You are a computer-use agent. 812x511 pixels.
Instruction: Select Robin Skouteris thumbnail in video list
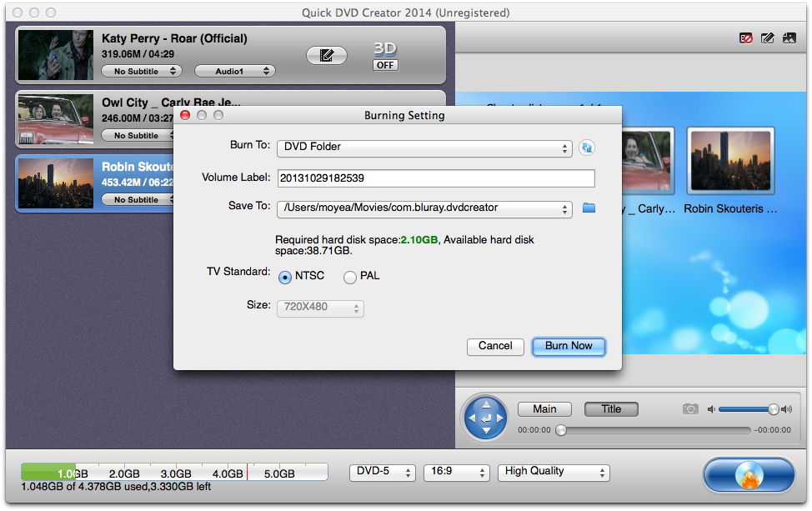[56, 183]
